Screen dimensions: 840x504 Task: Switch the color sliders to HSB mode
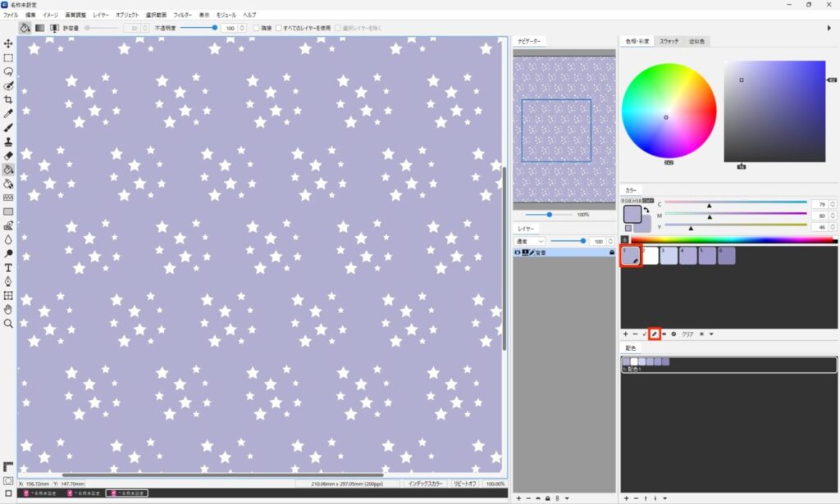click(636, 201)
